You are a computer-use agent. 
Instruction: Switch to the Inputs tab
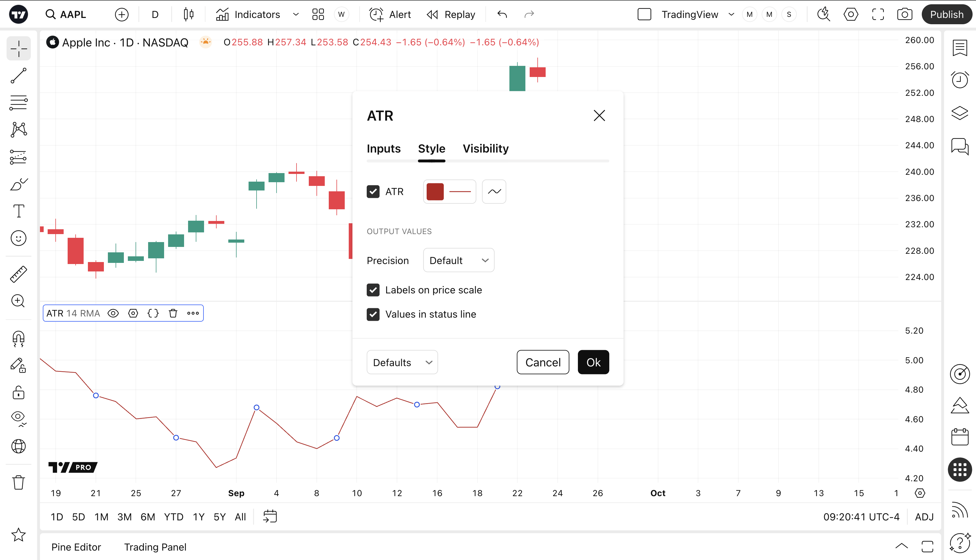tap(383, 149)
